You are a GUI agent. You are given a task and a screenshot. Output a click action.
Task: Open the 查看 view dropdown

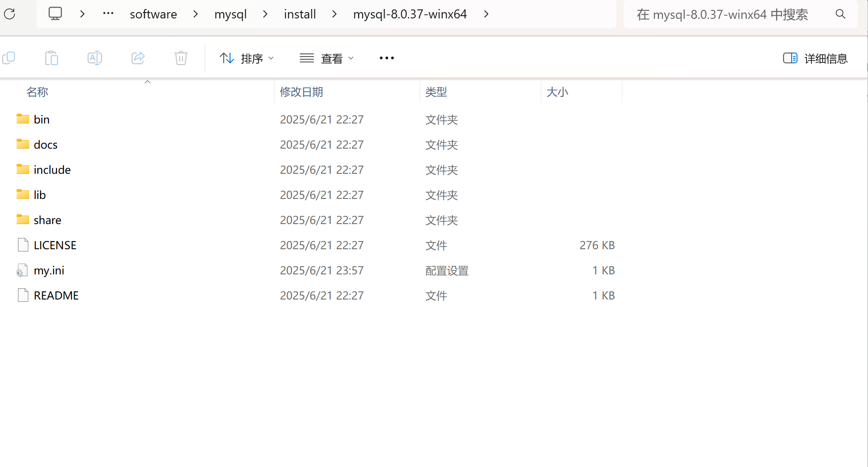(327, 58)
